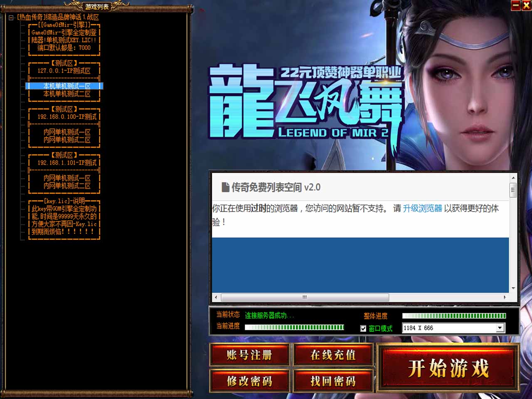Viewport: 532px width, 399px height.
Task: Select 内网单机测试二区 under 192.168.1.101 section
Action: coord(66,186)
